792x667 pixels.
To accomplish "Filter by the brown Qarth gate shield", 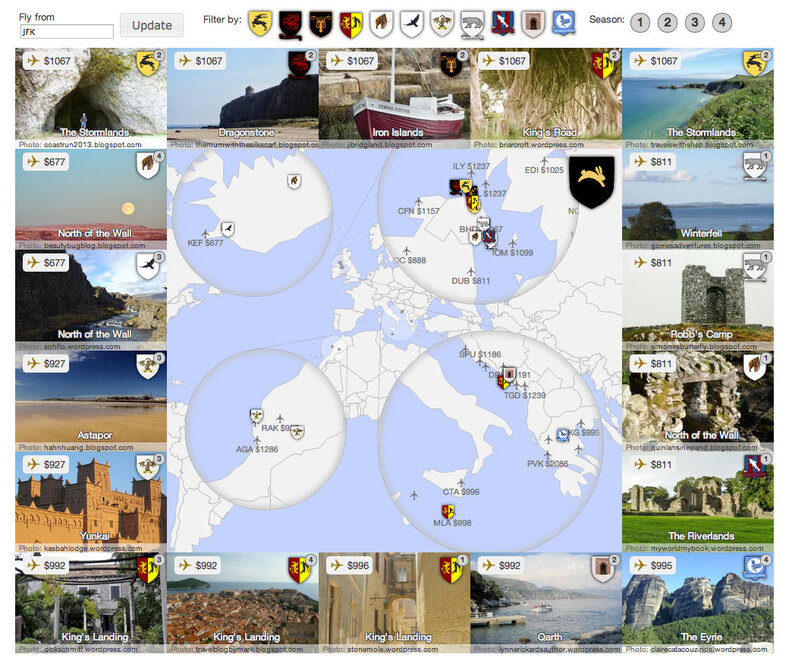I will click(x=533, y=23).
